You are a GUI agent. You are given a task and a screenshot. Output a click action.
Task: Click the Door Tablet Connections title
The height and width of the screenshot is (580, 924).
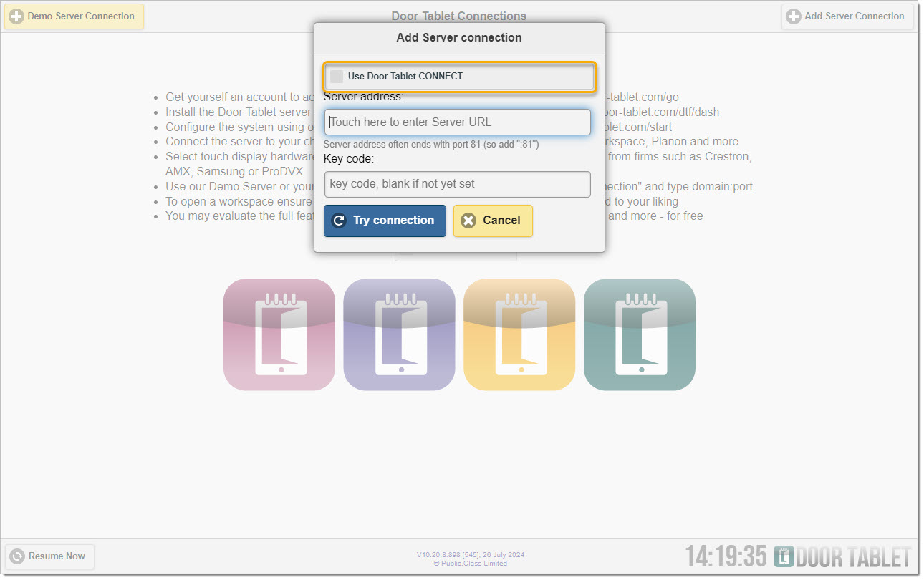[459, 16]
